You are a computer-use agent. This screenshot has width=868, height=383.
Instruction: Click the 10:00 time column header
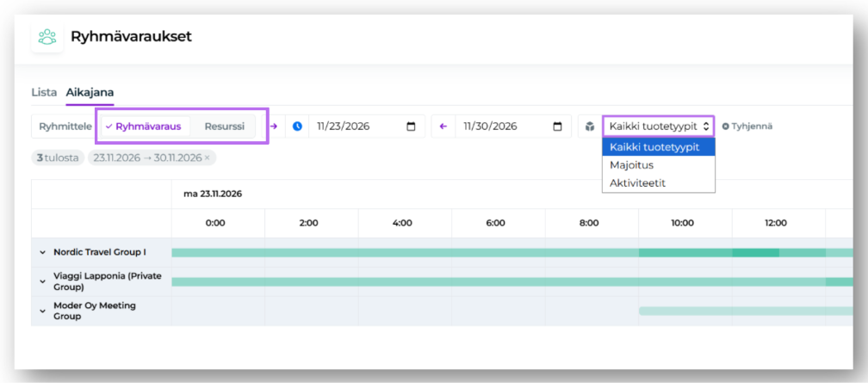click(x=683, y=223)
